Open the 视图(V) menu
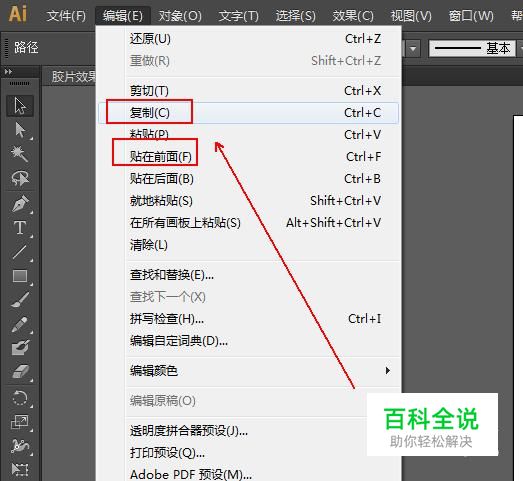The image size is (523, 481). (411, 16)
